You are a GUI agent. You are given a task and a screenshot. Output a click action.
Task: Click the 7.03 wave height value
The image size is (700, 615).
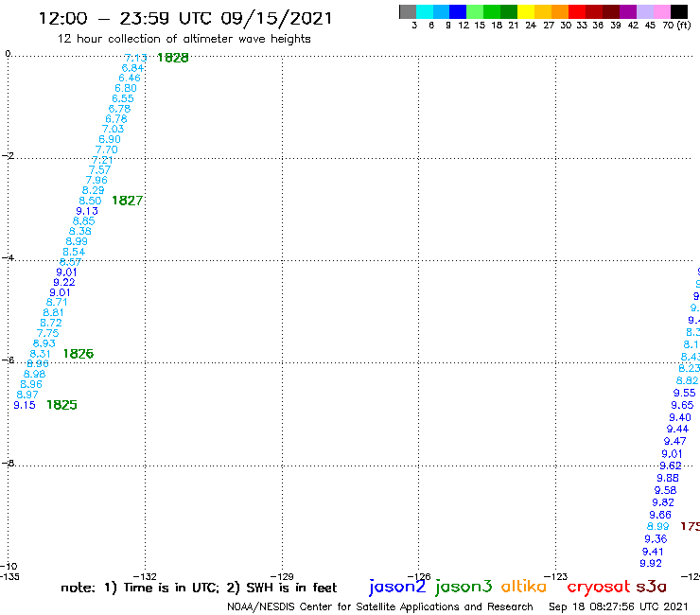point(113,129)
